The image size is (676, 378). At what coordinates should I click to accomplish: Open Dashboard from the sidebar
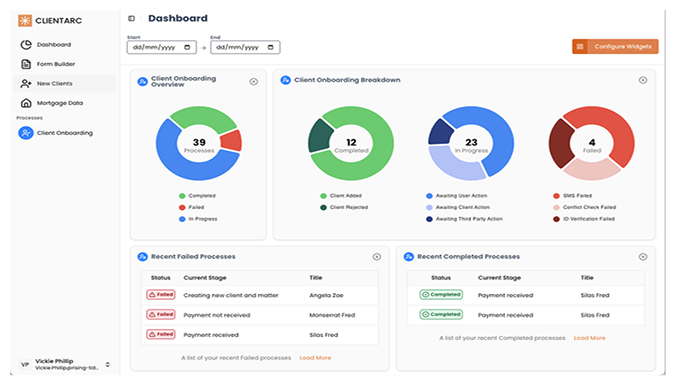pyautogui.click(x=65, y=44)
